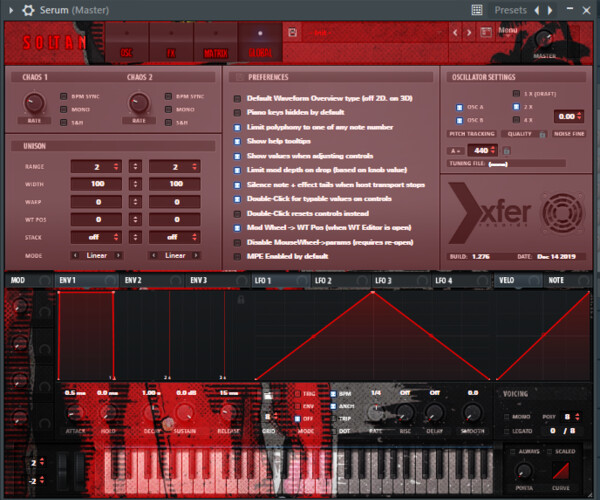Go to previous preset in title bar
The width and height of the screenshot is (600, 500).
(537, 10)
